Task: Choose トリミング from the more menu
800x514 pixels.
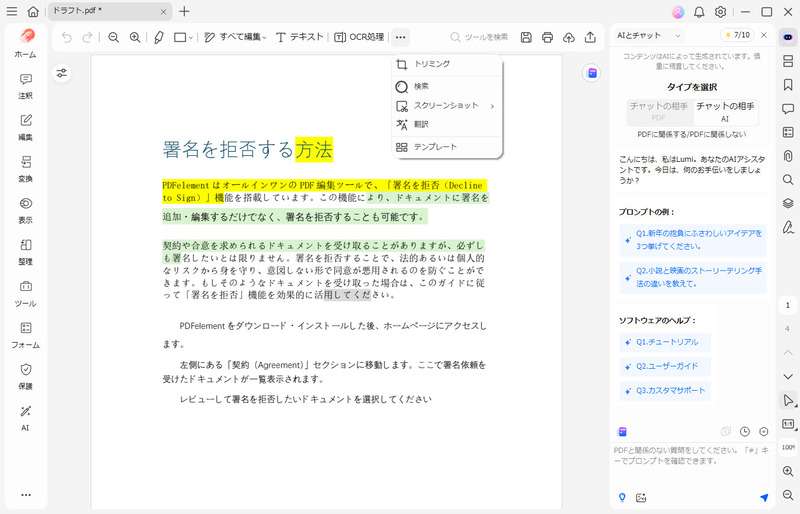Action: 432,64
